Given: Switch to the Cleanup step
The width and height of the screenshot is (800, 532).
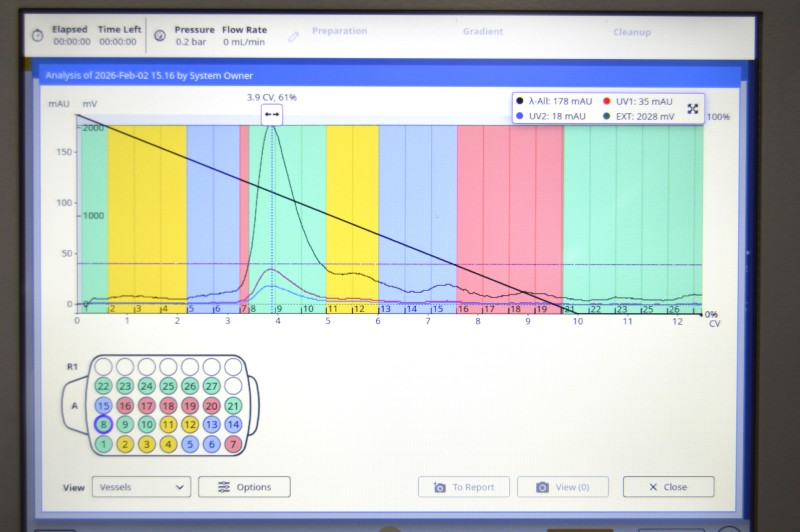Looking at the screenshot, I should point(632,32).
